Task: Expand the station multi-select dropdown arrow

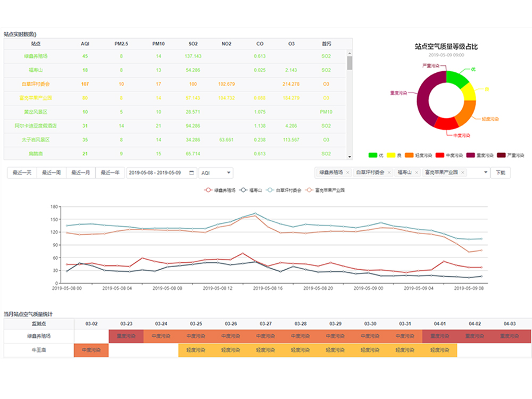Action: pyautogui.click(x=485, y=173)
